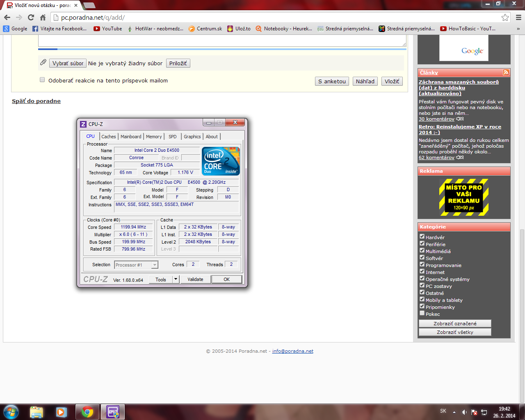
Task: Open the About tab in CPU-Z
Action: 212,137
